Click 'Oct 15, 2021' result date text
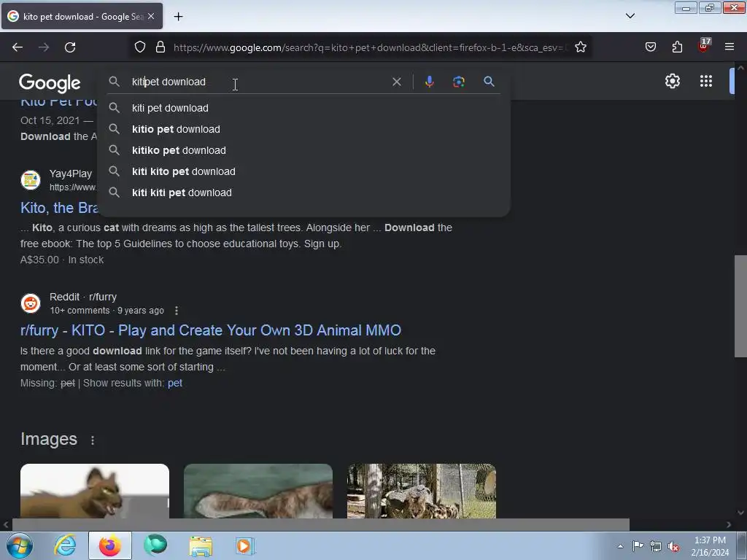The width and height of the screenshot is (747, 560). tap(50, 120)
